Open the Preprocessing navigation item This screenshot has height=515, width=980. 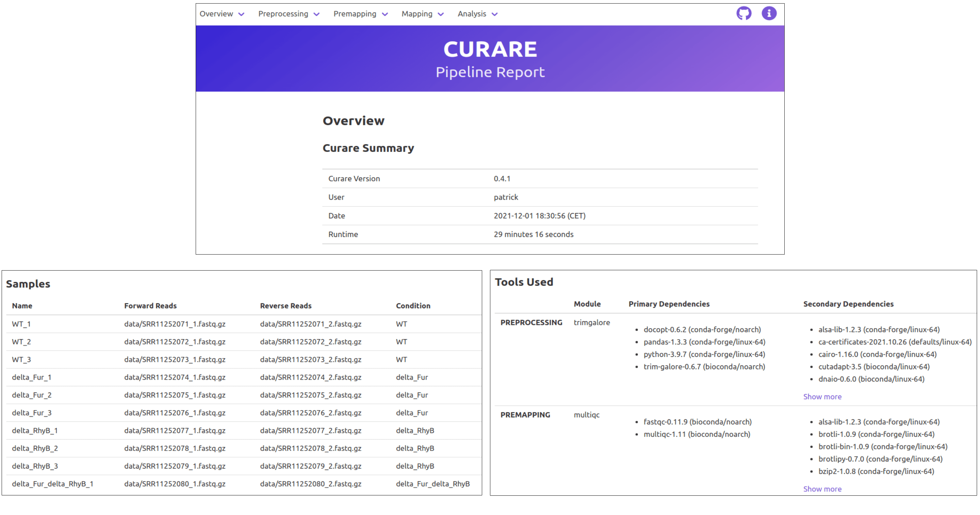tap(283, 14)
